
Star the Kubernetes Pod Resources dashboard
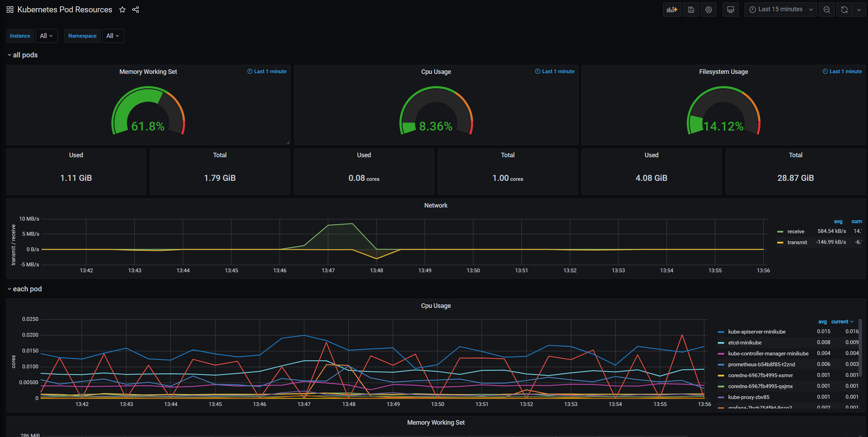tap(122, 9)
